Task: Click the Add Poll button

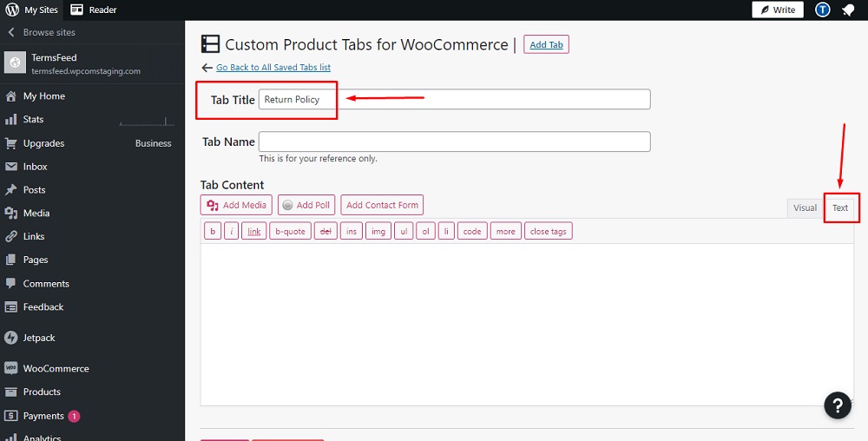Action: [x=306, y=205]
